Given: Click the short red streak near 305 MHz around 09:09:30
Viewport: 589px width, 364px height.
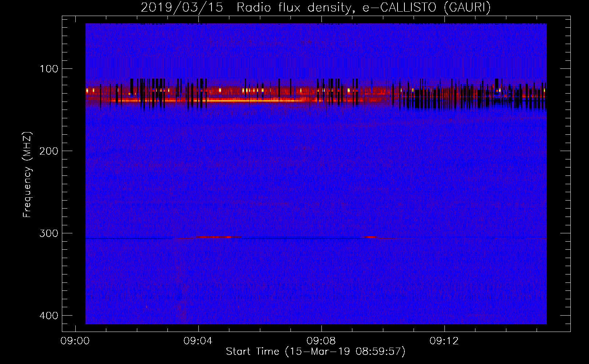Looking at the screenshot, I should click(370, 237).
